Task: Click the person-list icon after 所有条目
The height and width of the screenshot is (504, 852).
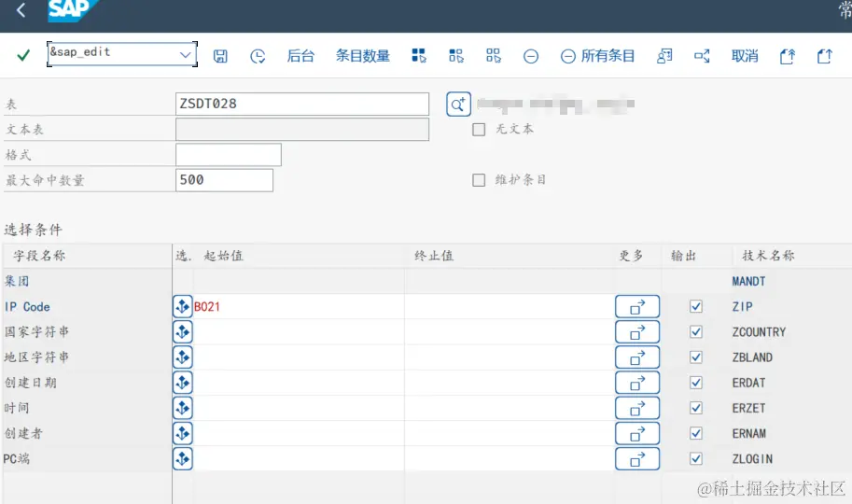Action: click(664, 55)
